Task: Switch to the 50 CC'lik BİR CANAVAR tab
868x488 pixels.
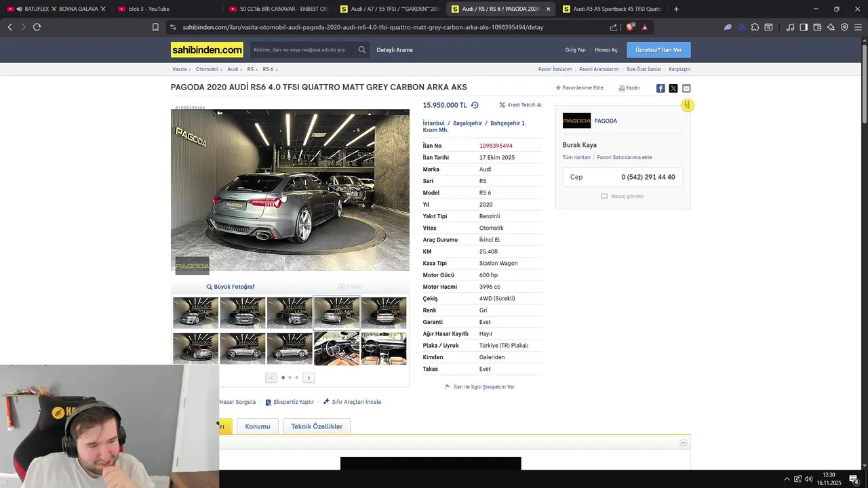Action: [x=278, y=9]
